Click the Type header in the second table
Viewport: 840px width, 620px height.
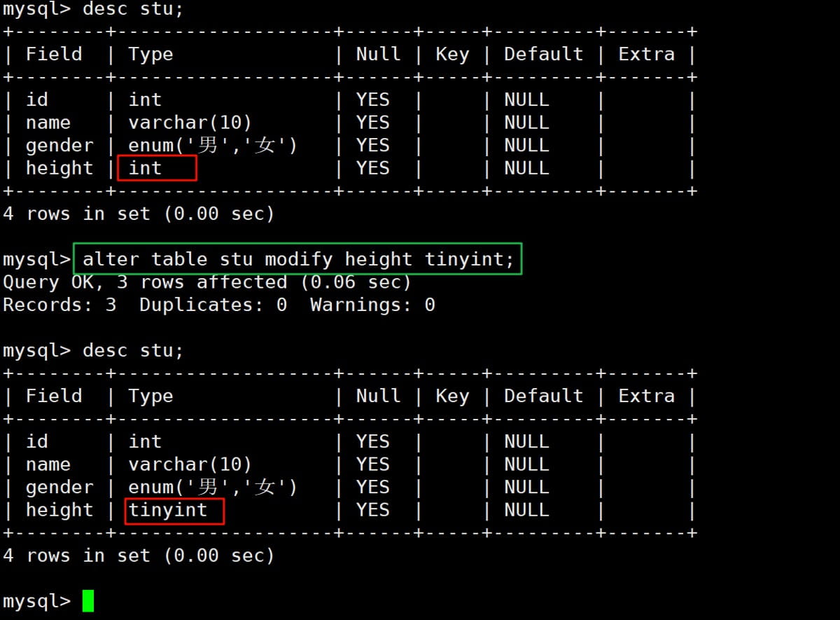click(x=150, y=396)
